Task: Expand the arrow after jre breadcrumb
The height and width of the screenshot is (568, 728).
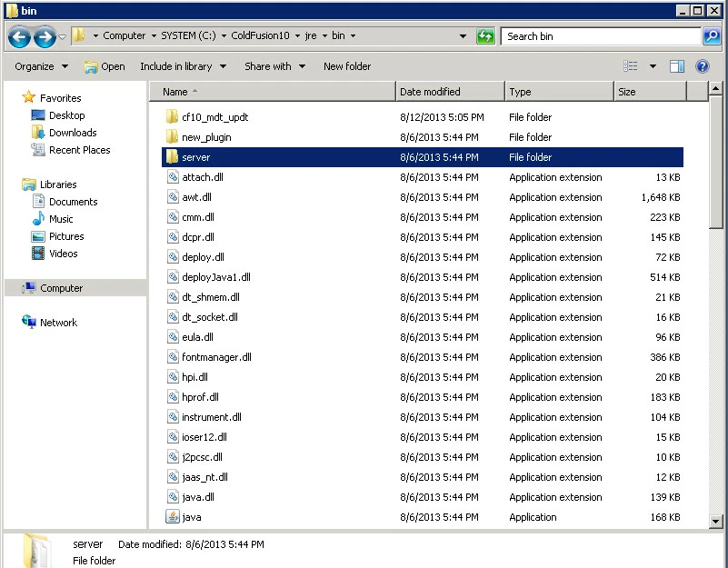Action: pos(324,35)
